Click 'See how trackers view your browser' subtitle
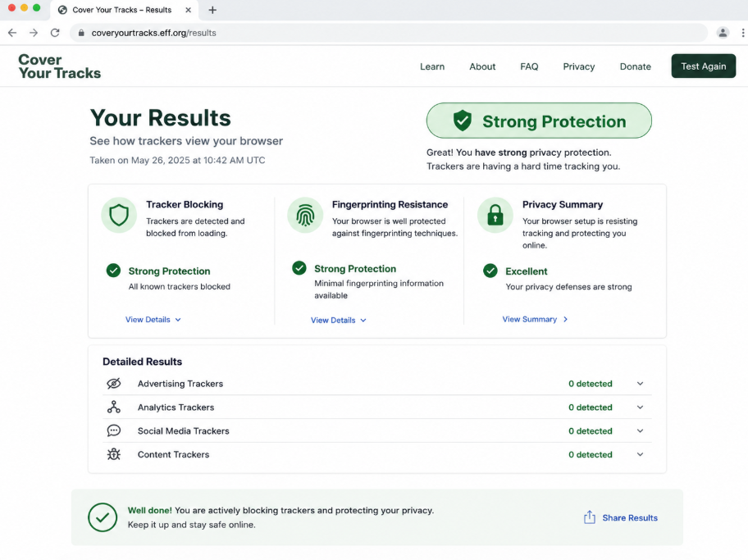Screen dimensions: 748x560 (186, 141)
